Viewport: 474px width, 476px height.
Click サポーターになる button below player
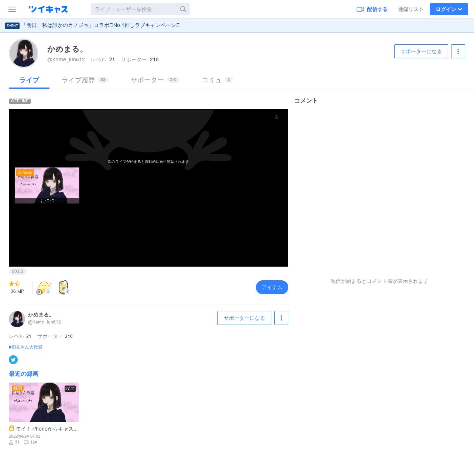point(244,318)
